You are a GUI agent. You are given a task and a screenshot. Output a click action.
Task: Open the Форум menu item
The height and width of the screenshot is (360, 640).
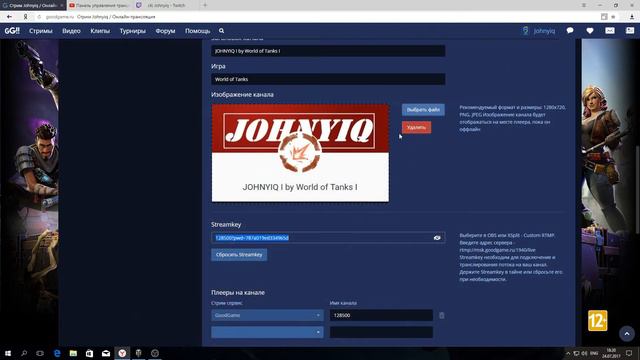pyautogui.click(x=165, y=31)
